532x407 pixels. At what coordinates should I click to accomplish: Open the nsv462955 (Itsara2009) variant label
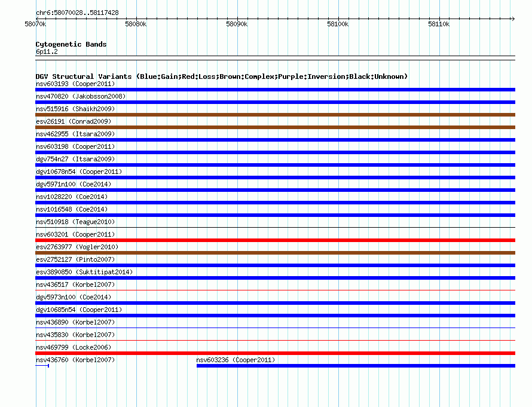pyautogui.click(x=75, y=134)
